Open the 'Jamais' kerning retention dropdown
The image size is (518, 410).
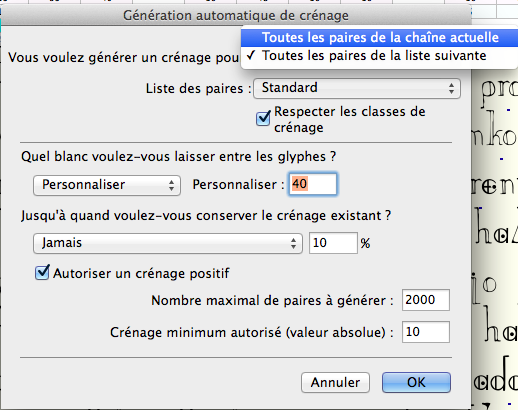click(168, 243)
